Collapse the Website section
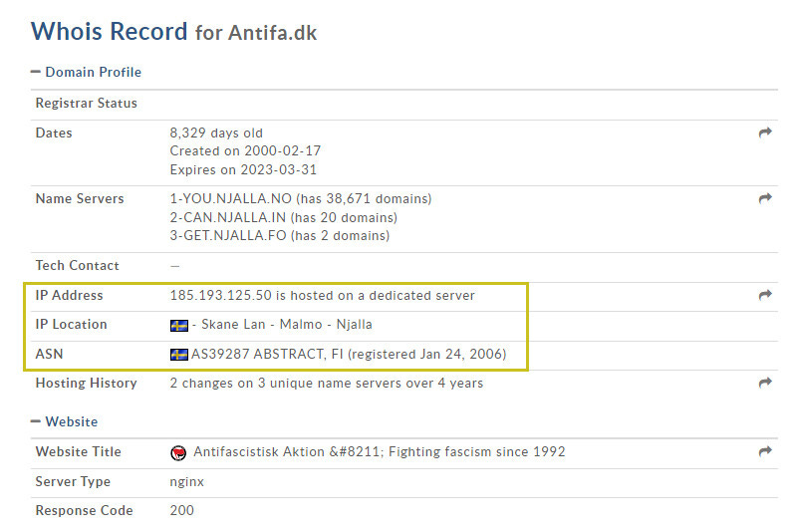 65,421
